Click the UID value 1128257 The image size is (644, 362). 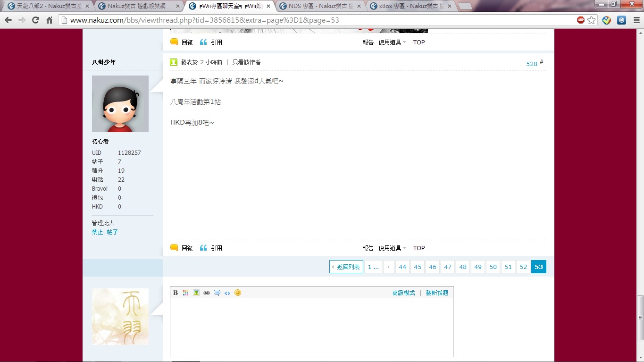click(129, 153)
